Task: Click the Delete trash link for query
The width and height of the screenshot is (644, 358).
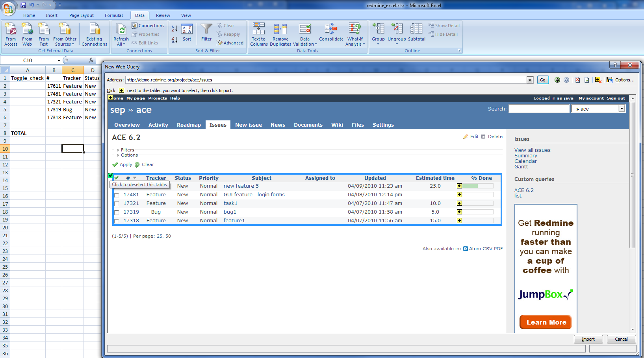Action: 492,137
